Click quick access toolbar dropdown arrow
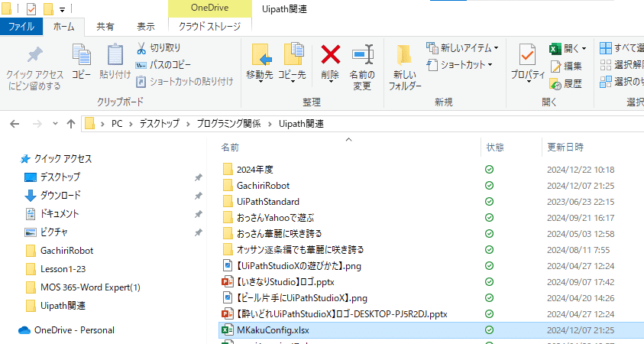This screenshot has height=344, width=644. tap(62, 8)
